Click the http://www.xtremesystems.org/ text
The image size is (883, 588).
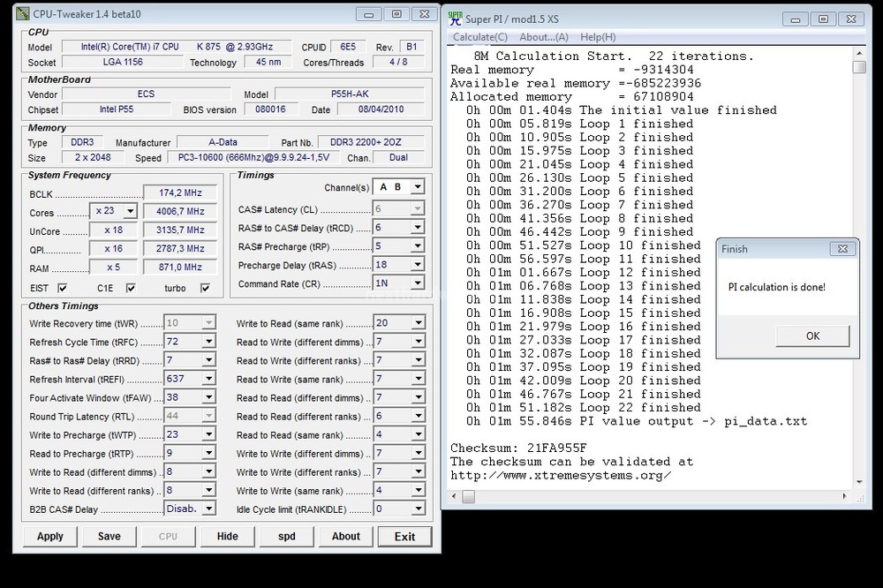point(561,475)
